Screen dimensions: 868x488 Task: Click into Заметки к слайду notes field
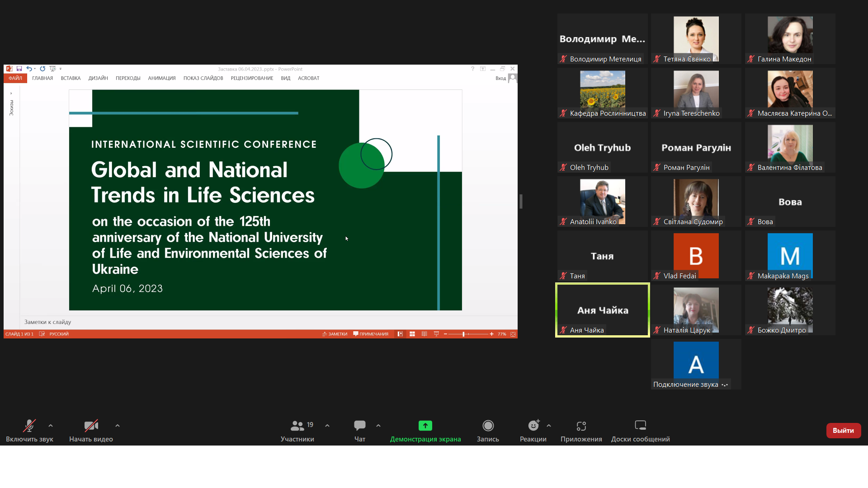269,322
